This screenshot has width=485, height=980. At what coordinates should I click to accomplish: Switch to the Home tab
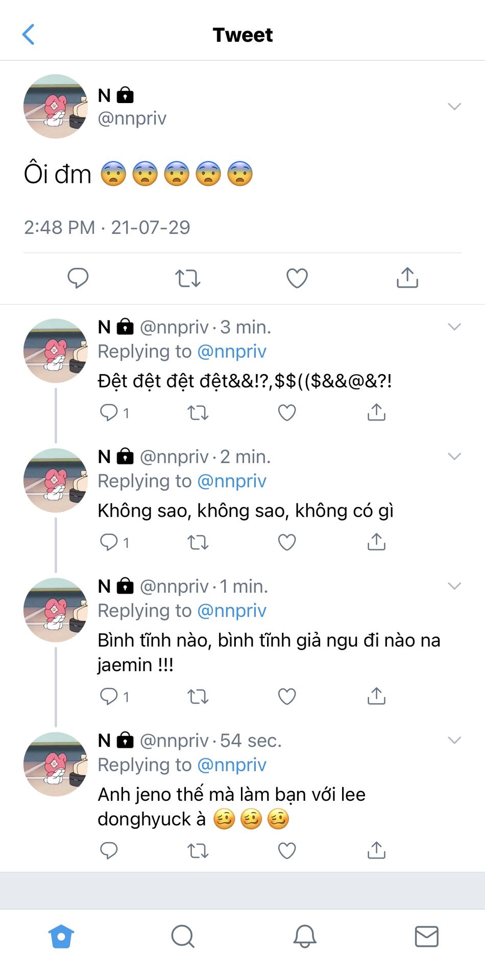pos(61,937)
